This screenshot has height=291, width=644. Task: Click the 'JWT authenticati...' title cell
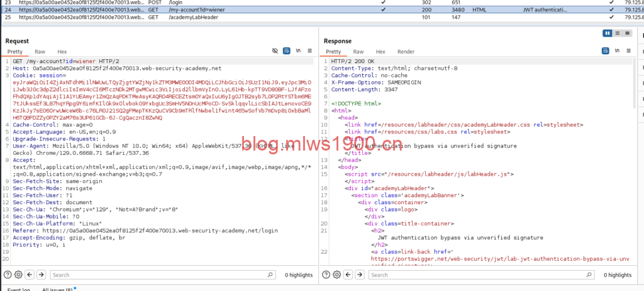click(545, 9)
